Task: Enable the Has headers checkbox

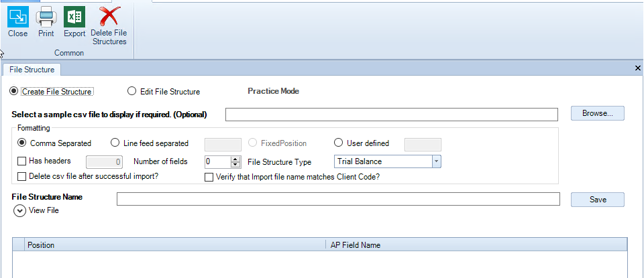Action: click(21, 161)
